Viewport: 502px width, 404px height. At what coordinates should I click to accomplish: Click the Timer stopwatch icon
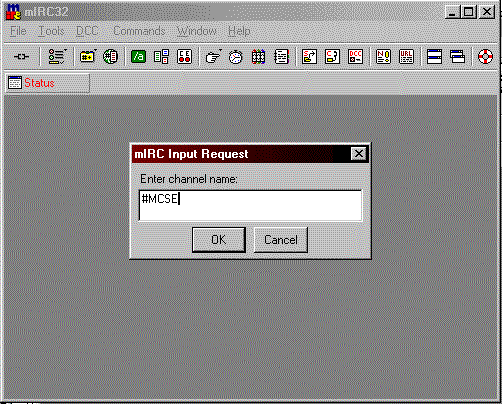click(x=236, y=57)
